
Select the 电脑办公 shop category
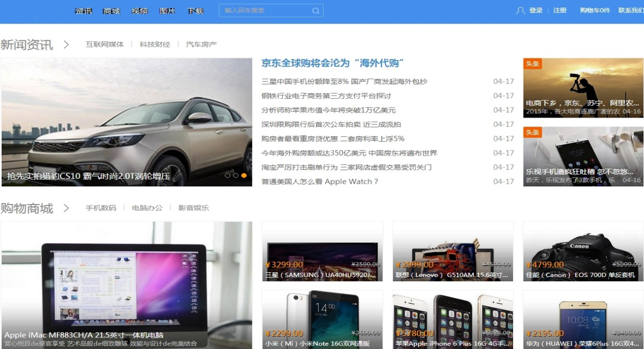147,208
